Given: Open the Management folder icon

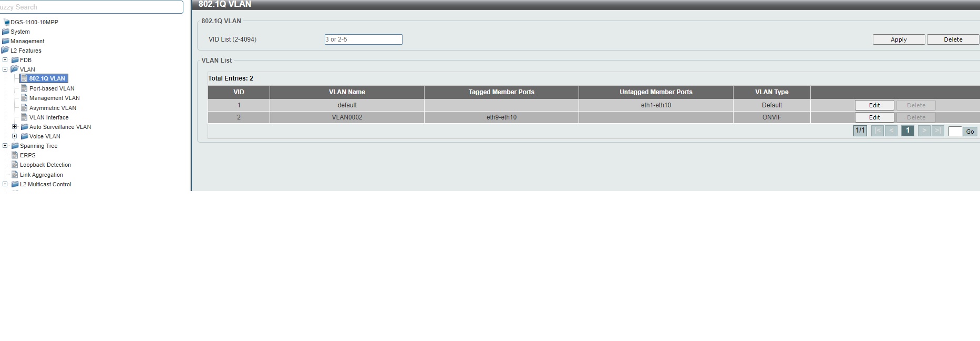Looking at the screenshot, I should click(x=6, y=41).
